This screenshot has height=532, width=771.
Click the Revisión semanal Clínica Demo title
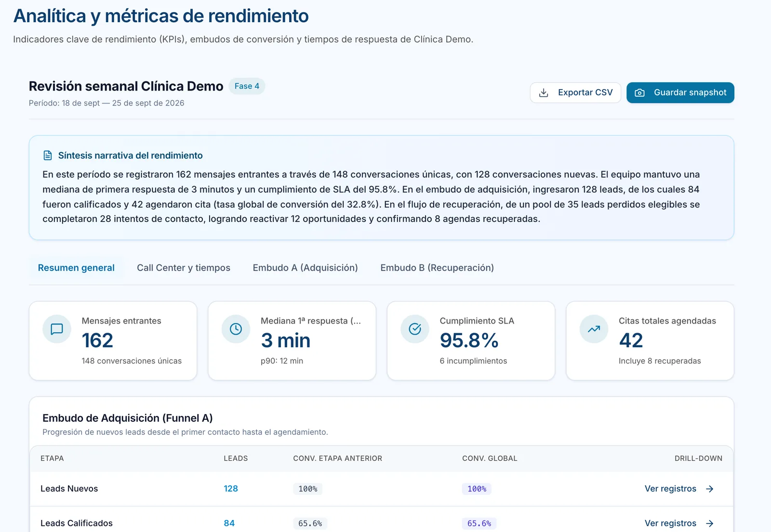(x=126, y=86)
